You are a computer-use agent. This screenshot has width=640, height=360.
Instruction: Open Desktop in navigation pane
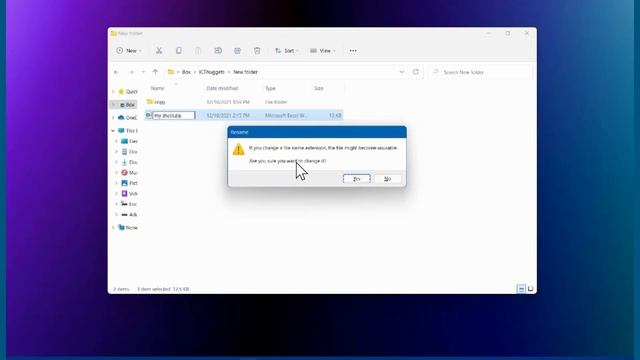click(130, 141)
